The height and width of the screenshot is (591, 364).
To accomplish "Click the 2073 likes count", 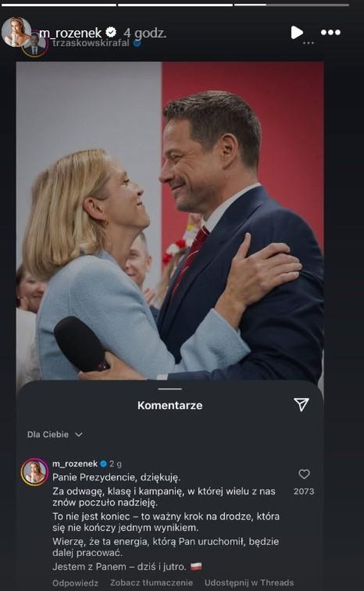I will tap(304, 491).
